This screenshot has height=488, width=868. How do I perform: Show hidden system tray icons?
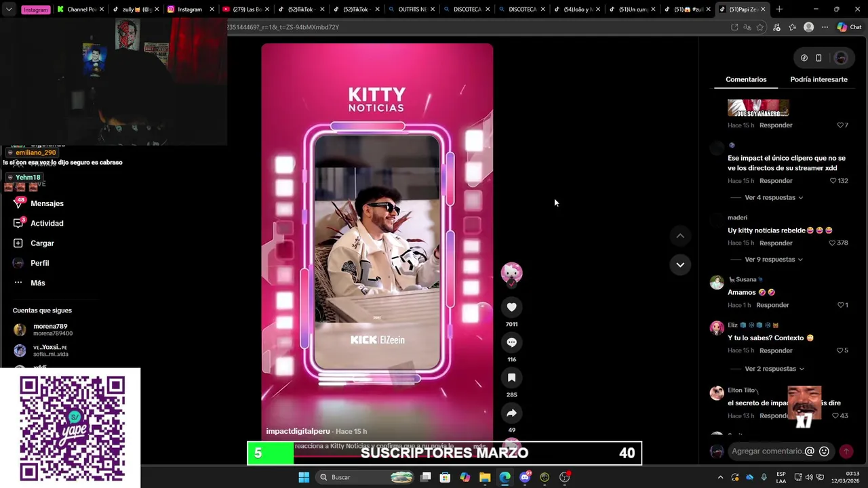tap(720, 477)
